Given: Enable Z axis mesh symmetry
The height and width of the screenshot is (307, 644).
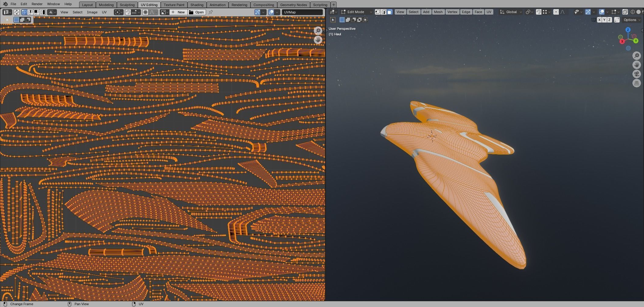Looking at the screenshot, I should click(609, 20).
